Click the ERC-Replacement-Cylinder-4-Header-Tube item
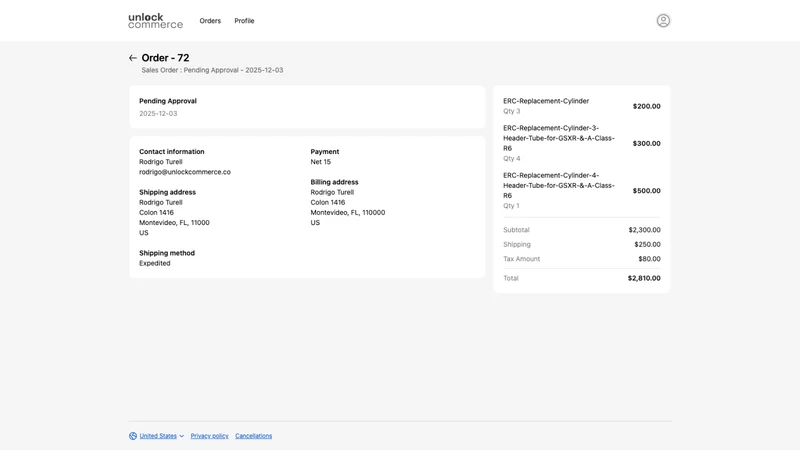This screenshot has height=450, width=800. [559, 185]
